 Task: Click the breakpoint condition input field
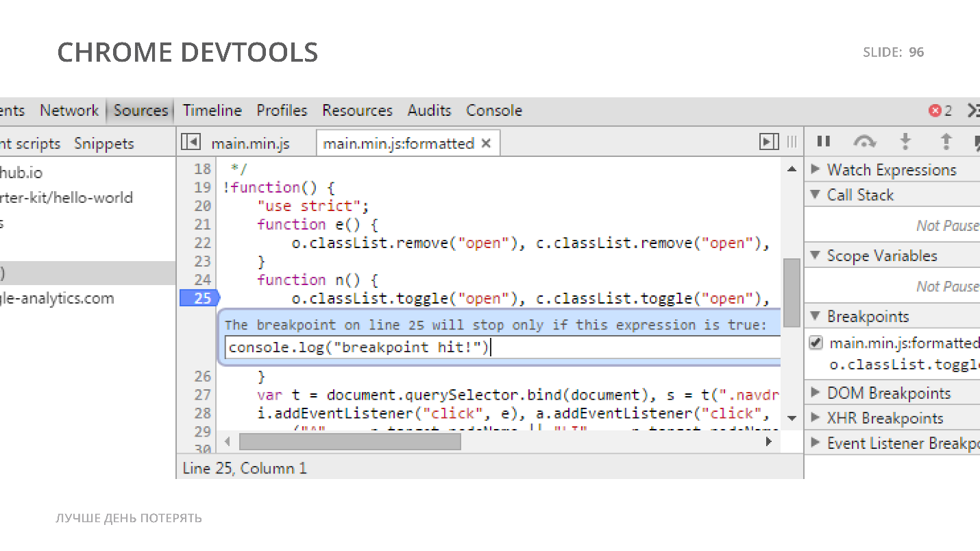(502, 347)
